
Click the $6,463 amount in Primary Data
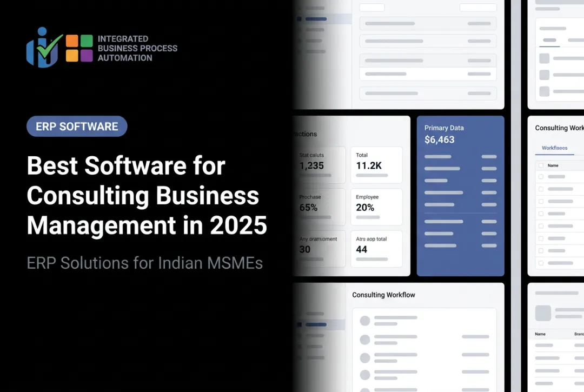(440, 139)
